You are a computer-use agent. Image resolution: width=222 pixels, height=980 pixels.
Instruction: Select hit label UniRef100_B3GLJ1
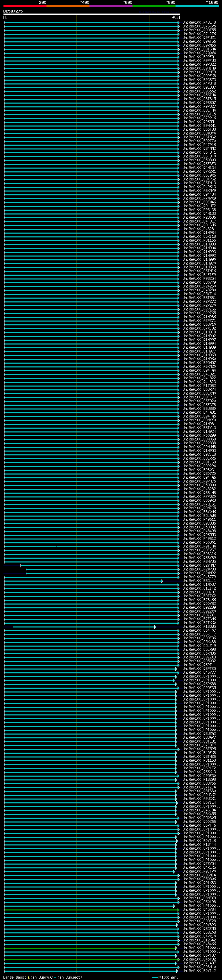199,581
